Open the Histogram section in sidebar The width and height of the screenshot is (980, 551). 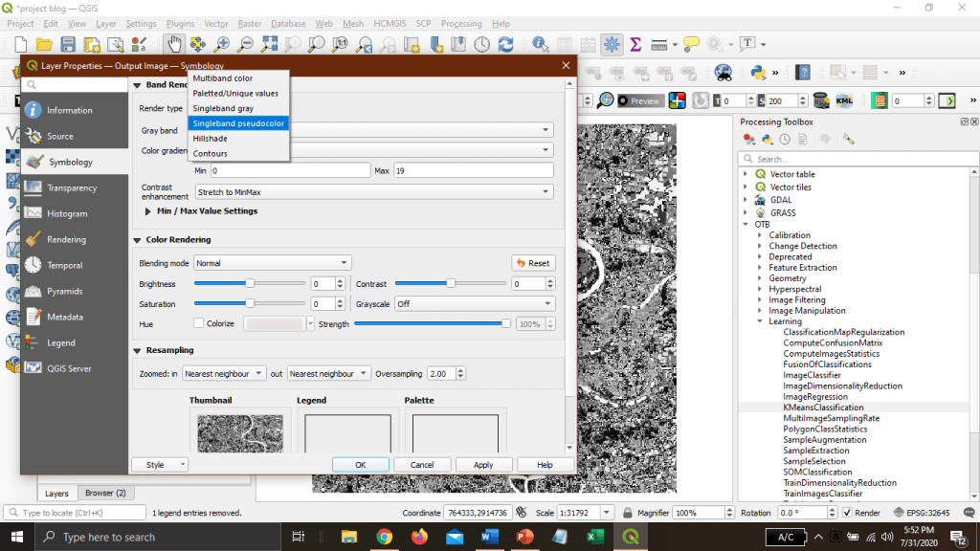click(67, 213)
